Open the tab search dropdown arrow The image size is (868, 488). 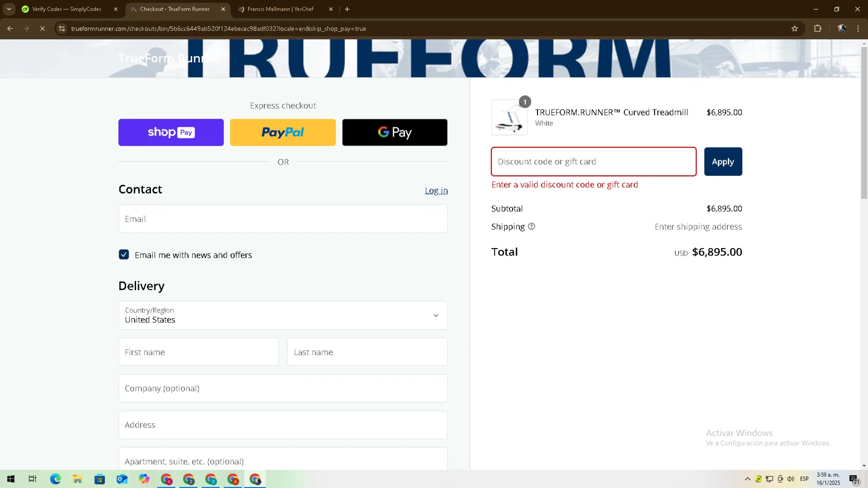coord(9,9)
